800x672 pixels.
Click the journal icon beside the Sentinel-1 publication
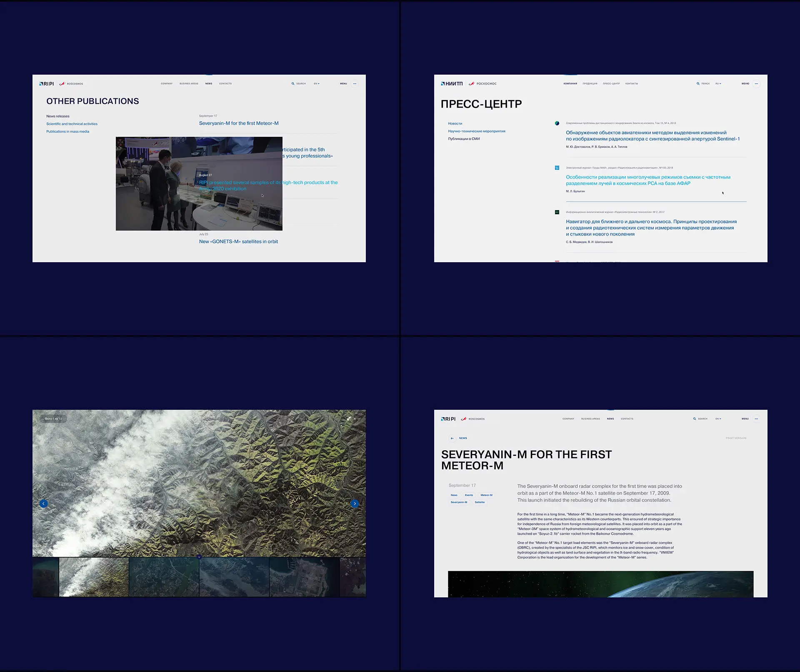click(557, 123)
